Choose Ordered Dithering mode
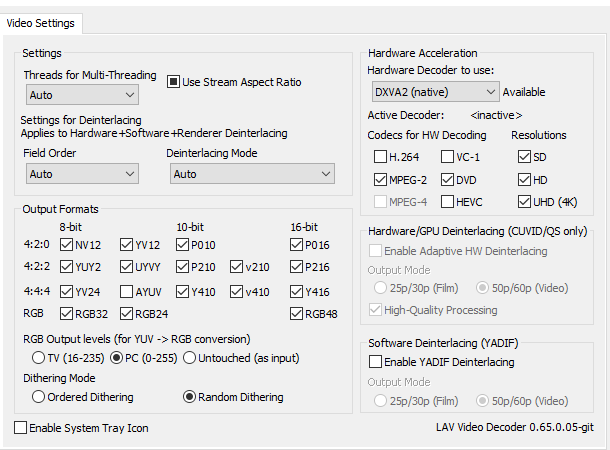This screenshot has height=450, width=610. pos(39,397)
